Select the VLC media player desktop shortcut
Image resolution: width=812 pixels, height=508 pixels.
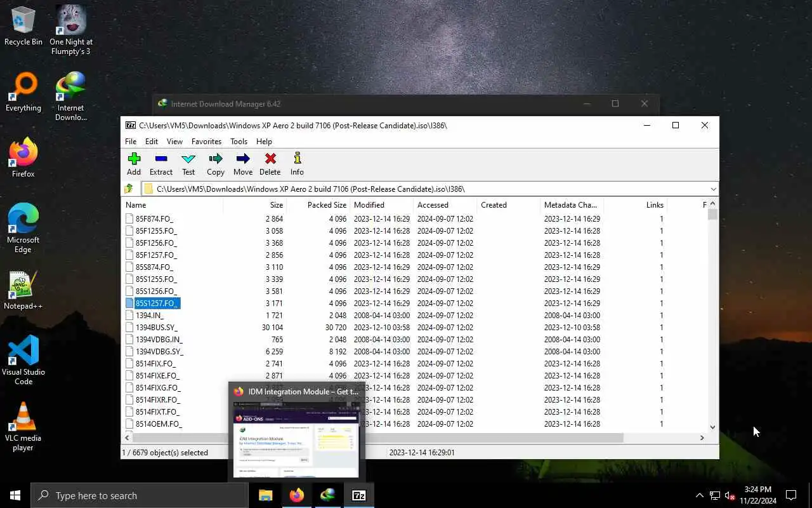pos(23,426)
